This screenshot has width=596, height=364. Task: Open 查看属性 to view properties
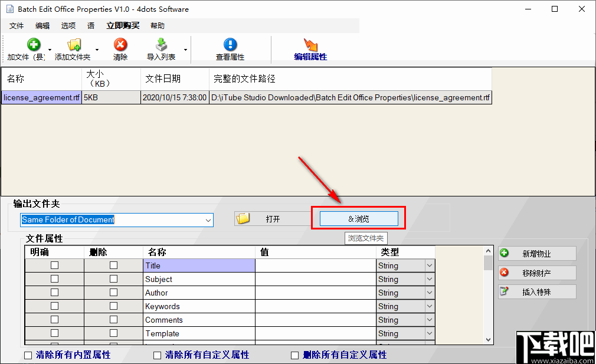click(x=230, y=44)
